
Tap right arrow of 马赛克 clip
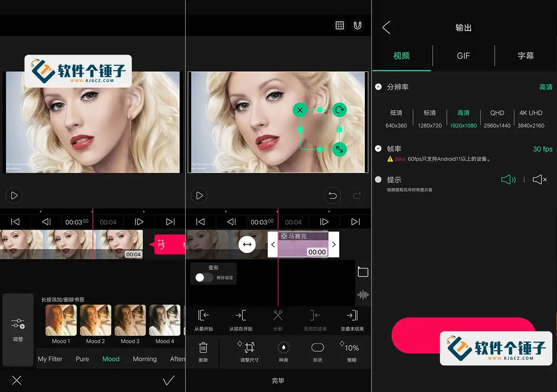[333, 244]
